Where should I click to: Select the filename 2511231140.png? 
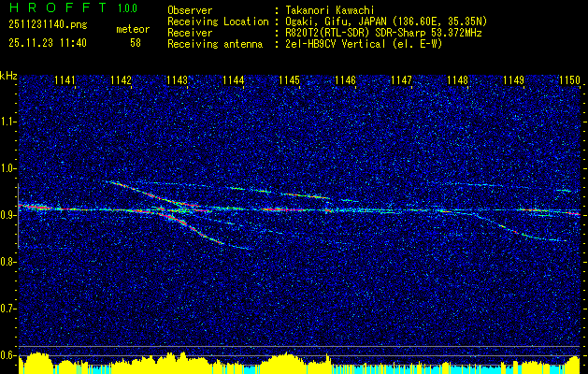point(48,24)
